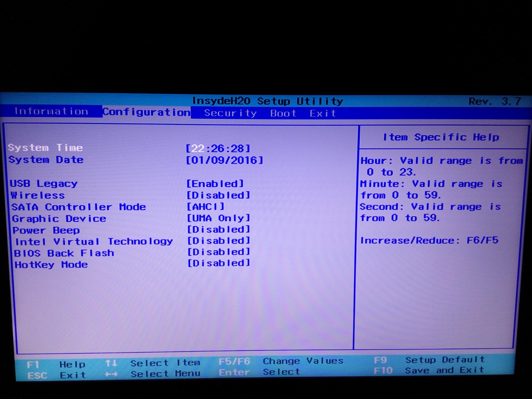532x399 pixels.
Task: Toggle the Wireless Disabled setting value
Action: coord(218,195)
